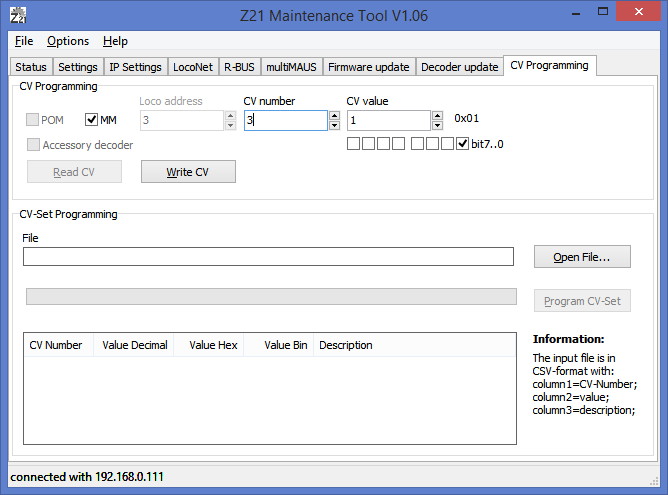668x495 pixels.
Task: Click the 'Information:' heading text
Action: tap(568, 339)
